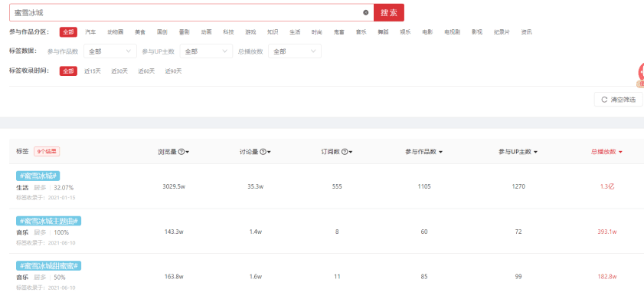Click the help icon next to 浏览量
Image resolution: width=644 pixels, height=296 pixels.
click(181, 152)
